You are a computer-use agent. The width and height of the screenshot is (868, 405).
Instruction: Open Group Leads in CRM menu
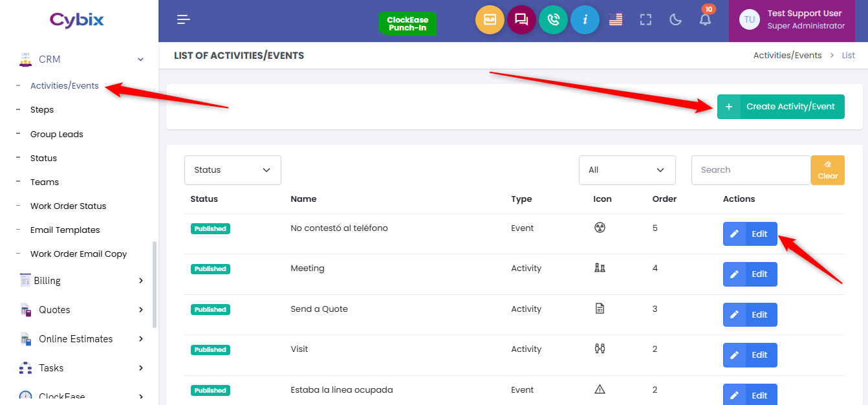(57, 135)
